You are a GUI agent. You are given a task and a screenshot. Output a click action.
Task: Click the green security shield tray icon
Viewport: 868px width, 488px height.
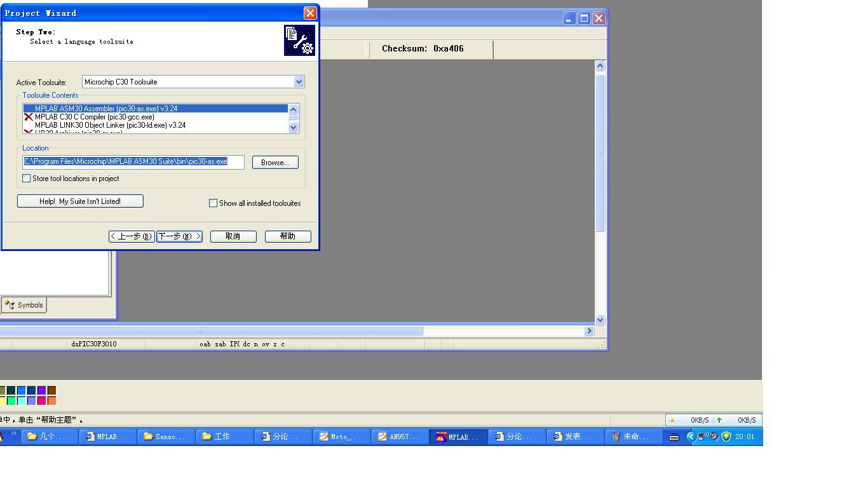pos(726,437)
